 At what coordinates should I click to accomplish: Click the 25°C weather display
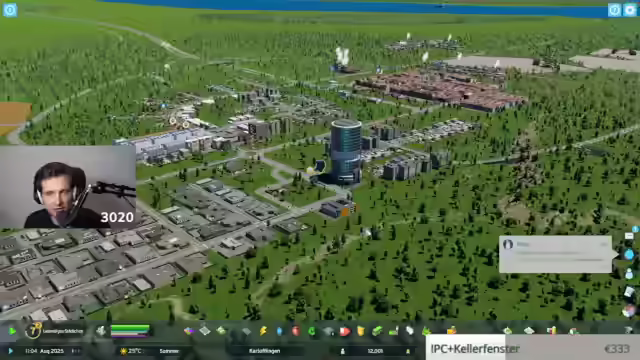pos(131,351)
